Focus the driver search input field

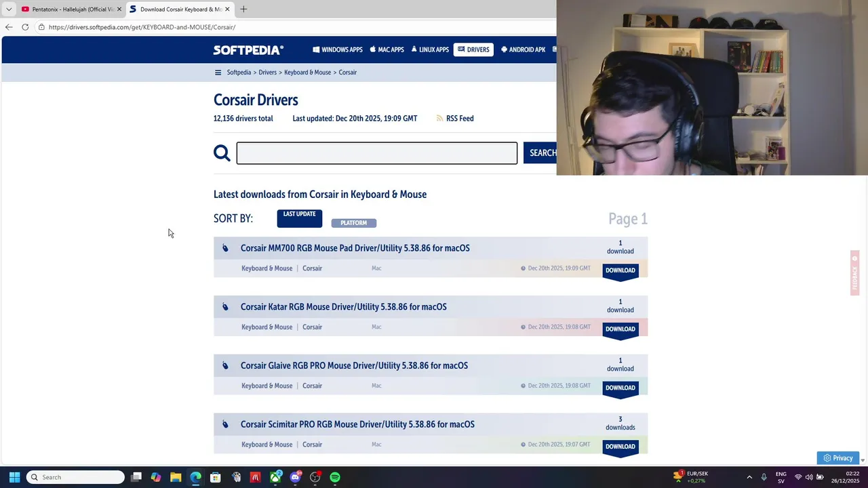tap(376, 153)
